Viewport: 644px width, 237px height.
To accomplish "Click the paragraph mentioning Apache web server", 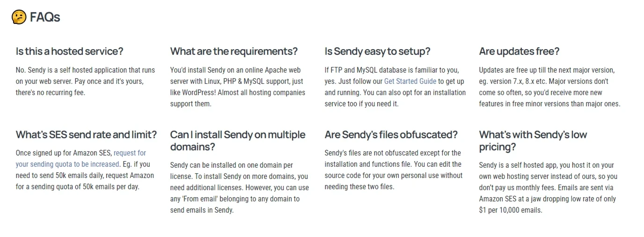I will [x=237, y=87].
